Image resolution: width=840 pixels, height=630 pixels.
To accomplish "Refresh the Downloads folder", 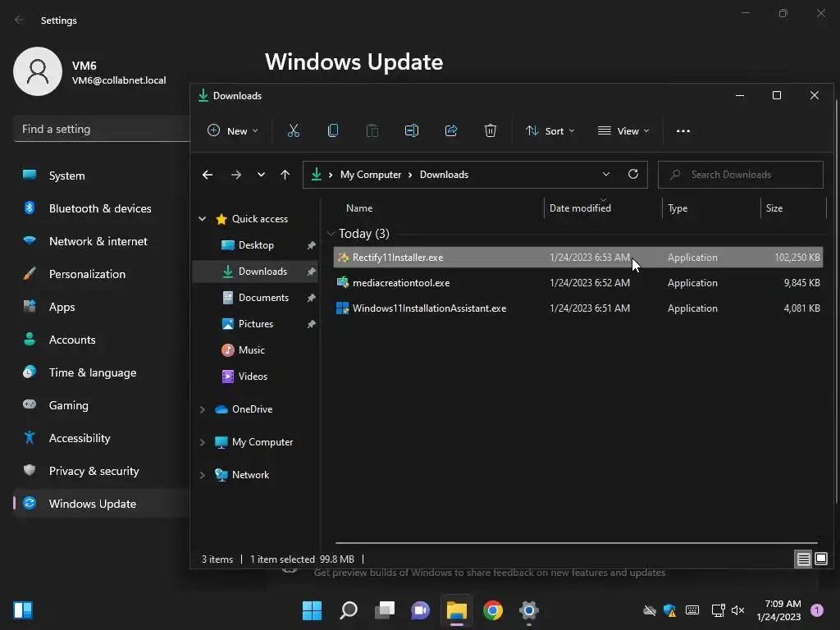I will coord(633,174).
